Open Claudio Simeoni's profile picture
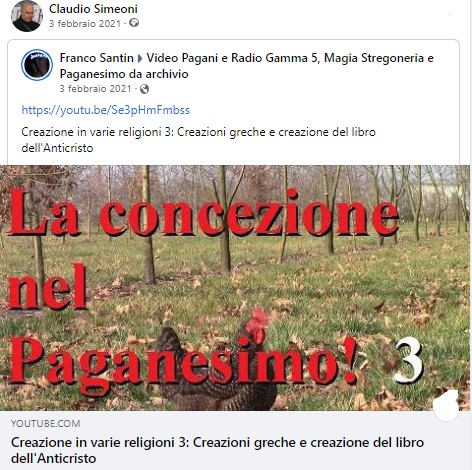Image resolution: width=472 pixels, height=470 pixels. click(26, 16)
